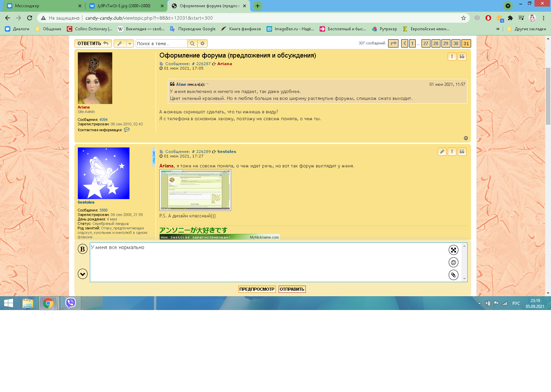Toggle full-screen mode for the reply editor

(x=453, y=250)
